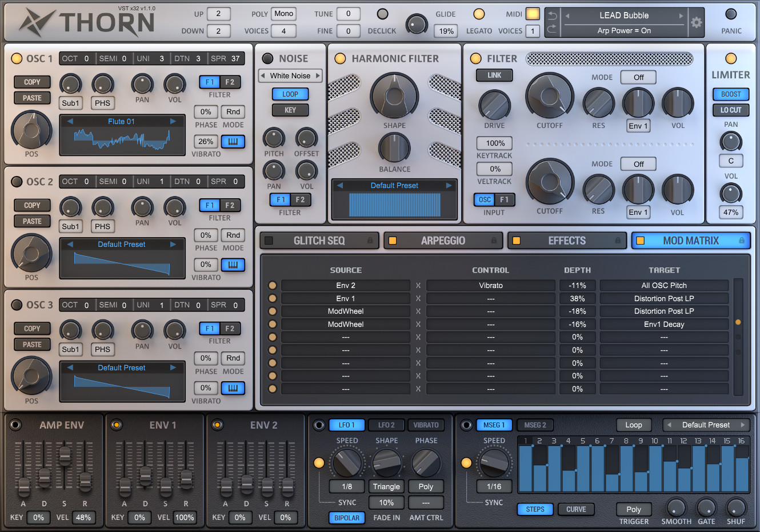Open the ARPEGGIO tab
This screenshot has height=532, width=760.
pyautogui.click(x=443, y=241)
